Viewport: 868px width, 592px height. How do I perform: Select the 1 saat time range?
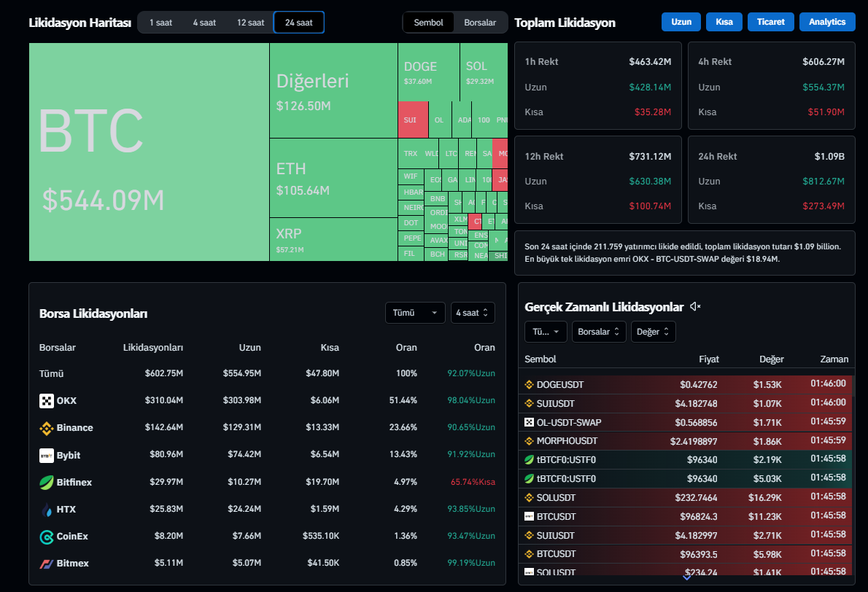pos(160,23)
